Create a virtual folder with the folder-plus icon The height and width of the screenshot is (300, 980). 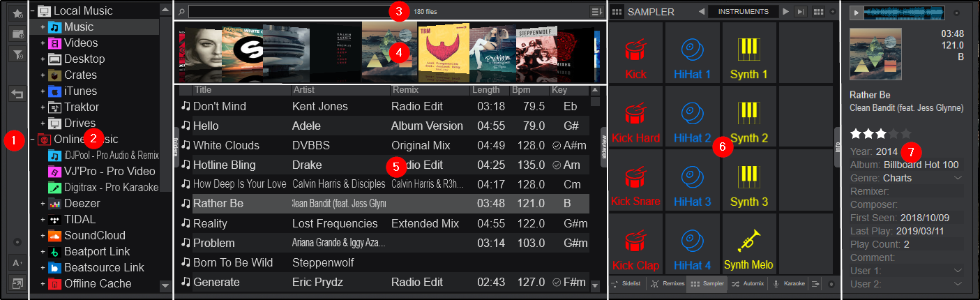pyautogui.click(x=18, y=33)
